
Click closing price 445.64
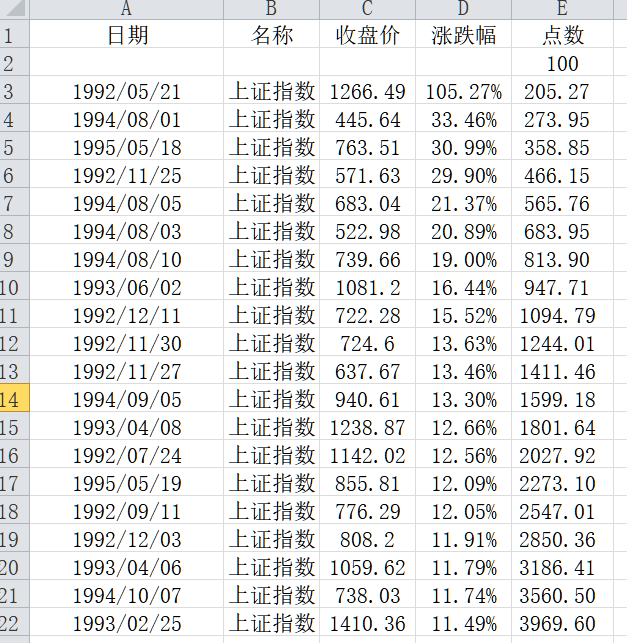click(x=367, y=118)
